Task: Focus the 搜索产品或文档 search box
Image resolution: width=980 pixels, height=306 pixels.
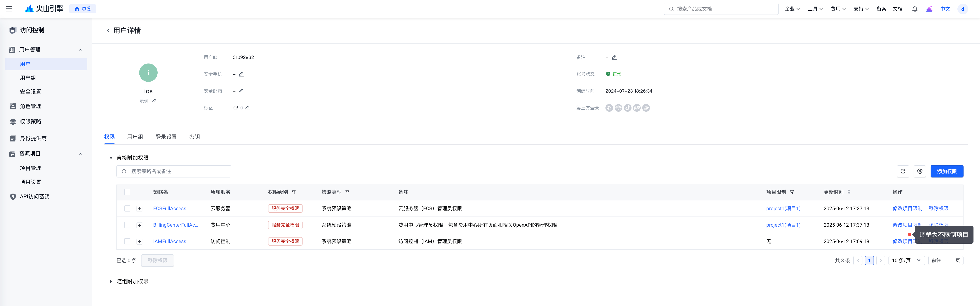Action: pos(721,9)
